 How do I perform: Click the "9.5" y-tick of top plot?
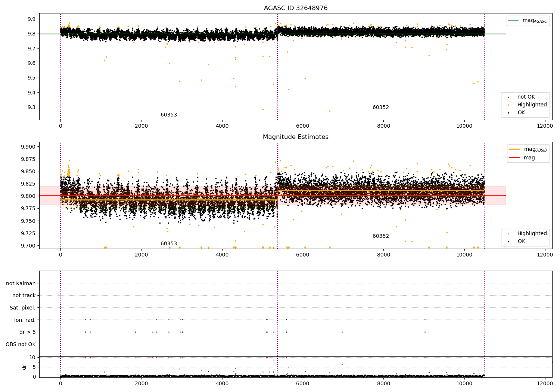(31, 78)
